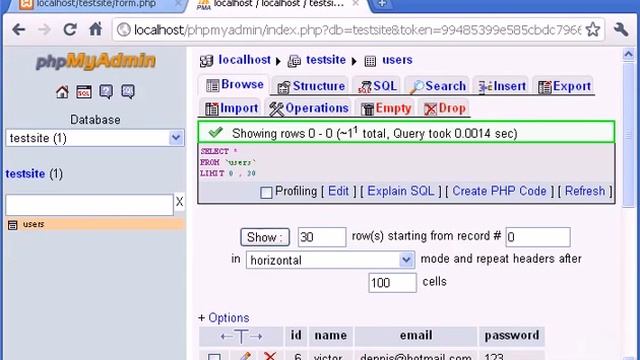Screen dimensions: 640x360
Task: Open the wrench settings menu
Action: [621, 29]
